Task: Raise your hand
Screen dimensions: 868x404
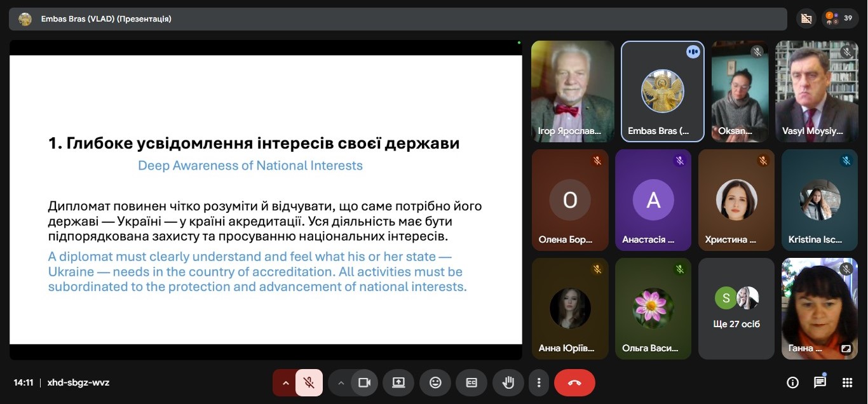Action: tap(508, 382)
